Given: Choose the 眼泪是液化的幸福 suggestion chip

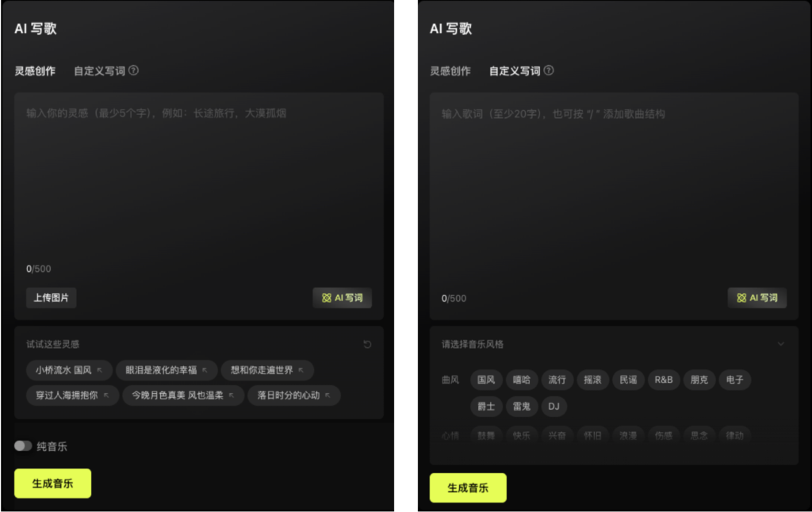Looking at the screenshot, I should pyautogui.click(x=167, y=370).
